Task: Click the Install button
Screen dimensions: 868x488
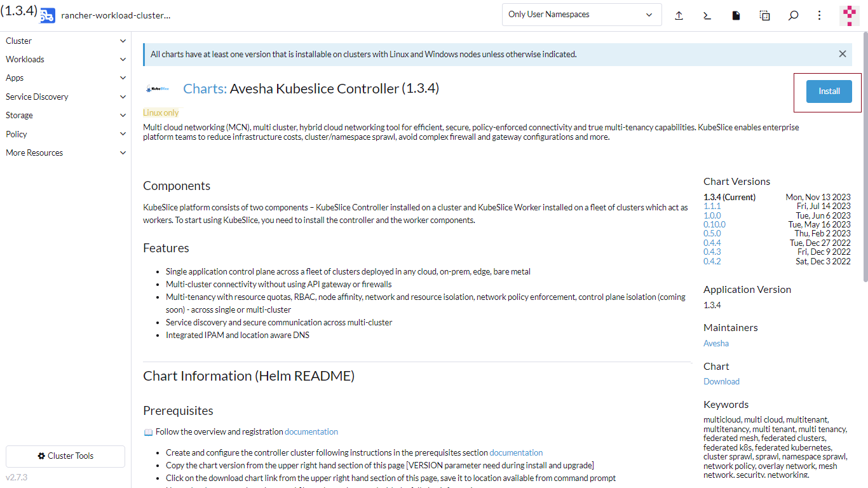Action: click(x=829, y=91)
